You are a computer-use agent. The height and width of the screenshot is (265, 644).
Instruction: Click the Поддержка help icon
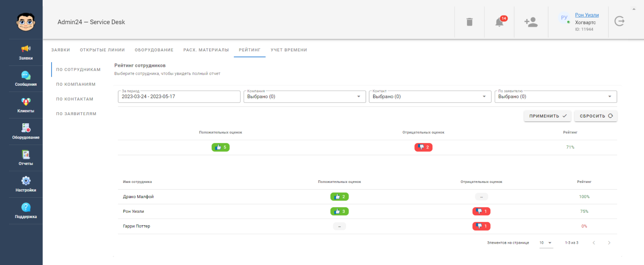pyautogui.click(x=26, y=207)
